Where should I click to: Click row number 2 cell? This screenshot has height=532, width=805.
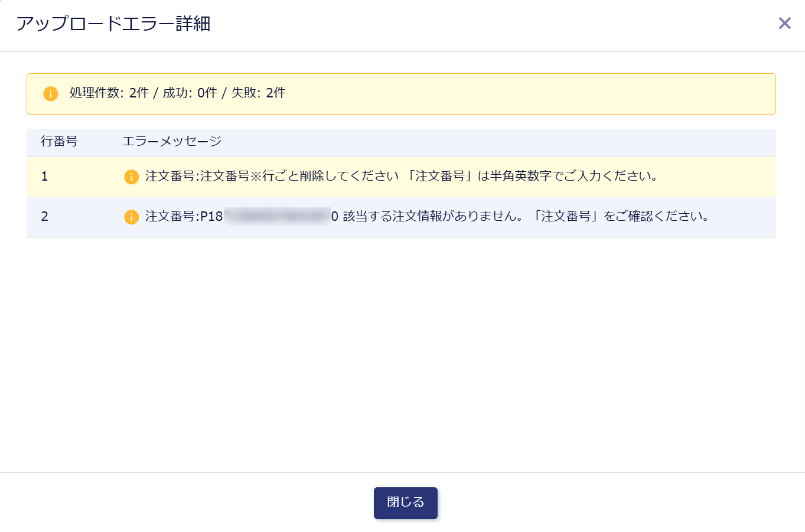[x=44, y=217]
